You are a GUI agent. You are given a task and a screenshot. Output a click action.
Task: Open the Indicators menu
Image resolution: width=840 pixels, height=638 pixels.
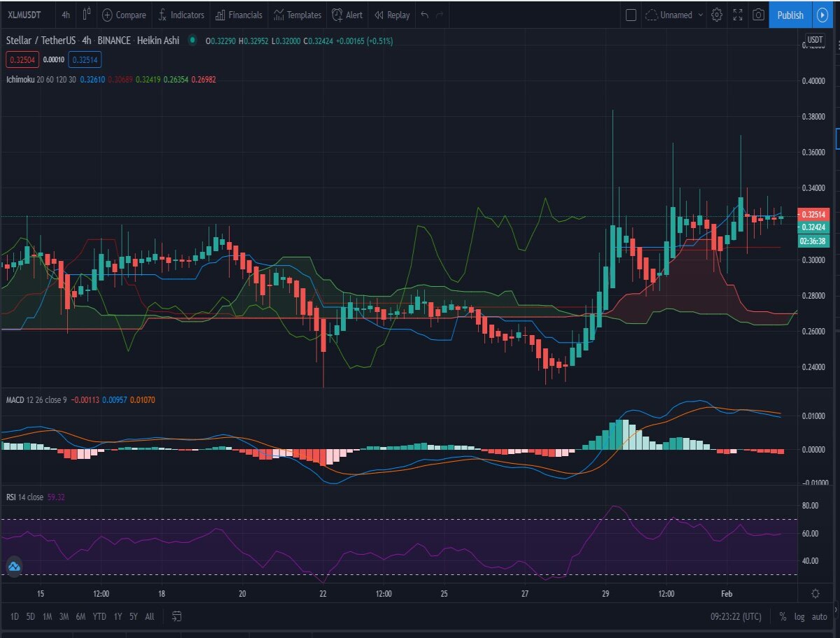[181, 15]
